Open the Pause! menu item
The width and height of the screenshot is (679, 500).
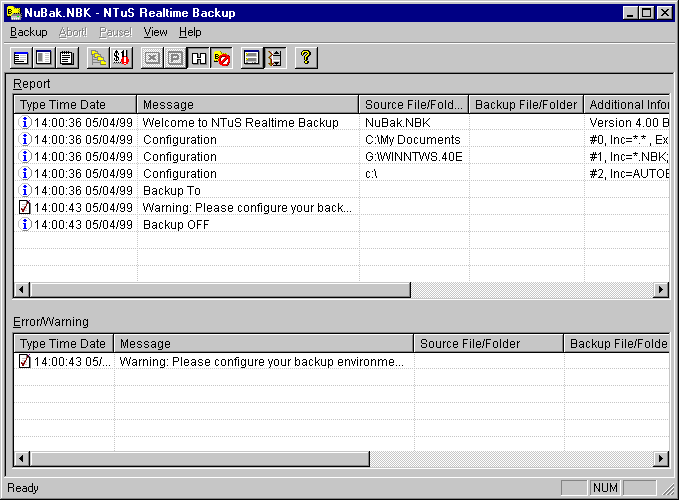click(x=115, y=32)
